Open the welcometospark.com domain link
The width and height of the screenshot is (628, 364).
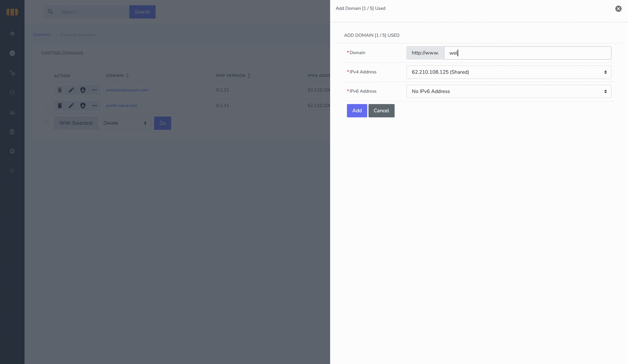pyautogui.click(x=127, y=90)
